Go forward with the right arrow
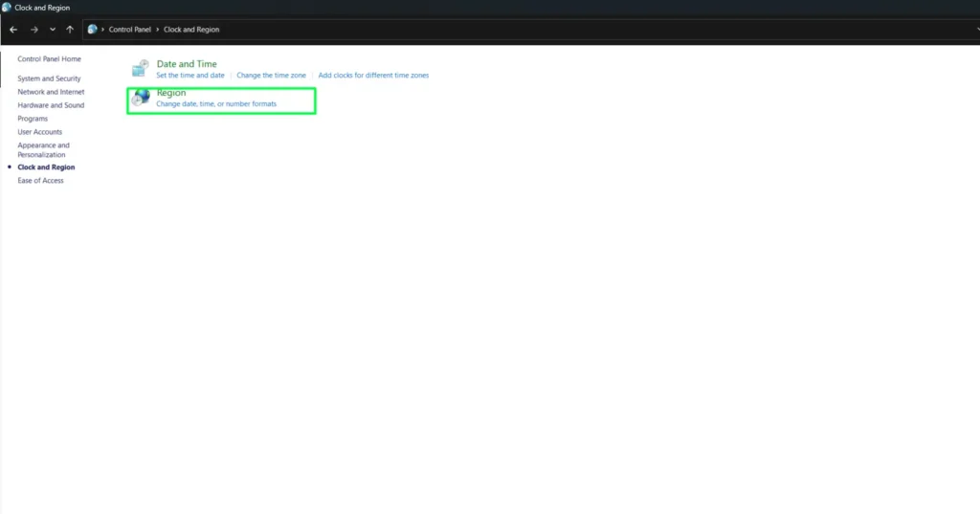Screen dimensions: 980x514 click(x=33, y=30)
